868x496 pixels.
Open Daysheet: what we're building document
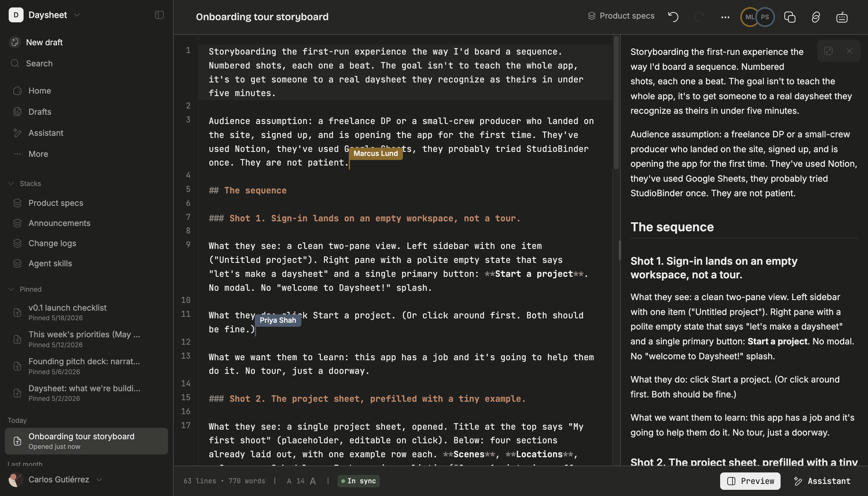pos(86,393)
